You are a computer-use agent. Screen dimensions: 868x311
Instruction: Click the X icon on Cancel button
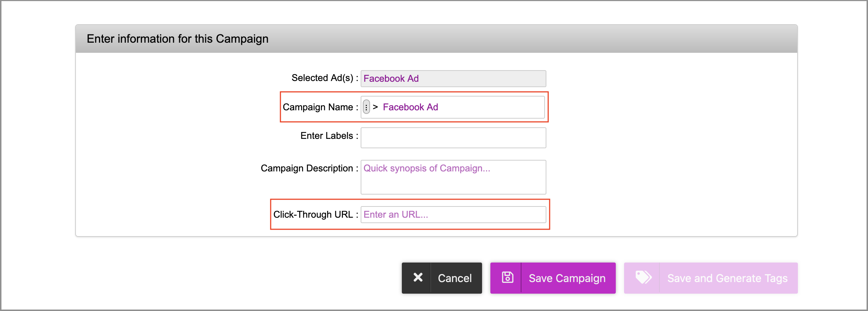point(418,278)
